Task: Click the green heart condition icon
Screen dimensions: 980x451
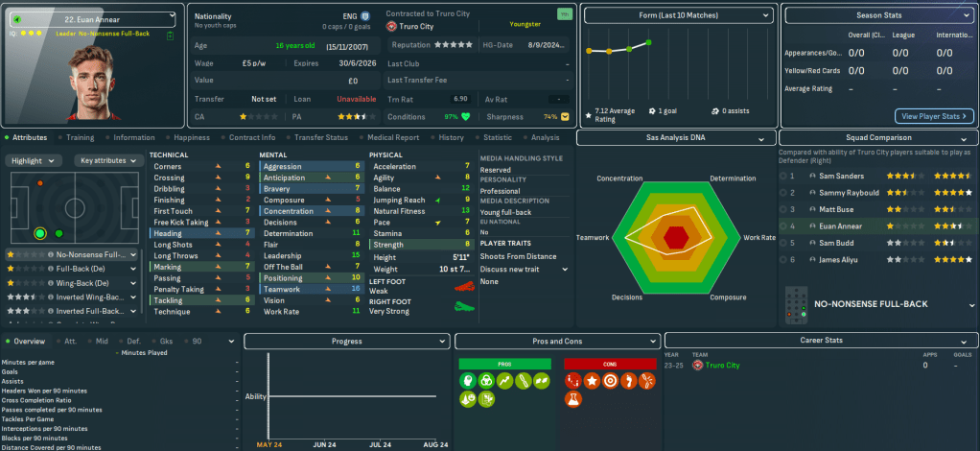Action: click(466, 116)
